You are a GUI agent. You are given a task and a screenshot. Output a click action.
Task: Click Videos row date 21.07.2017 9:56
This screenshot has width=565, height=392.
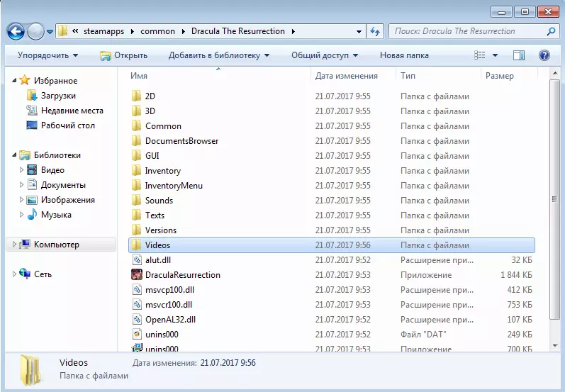(342, 245)
